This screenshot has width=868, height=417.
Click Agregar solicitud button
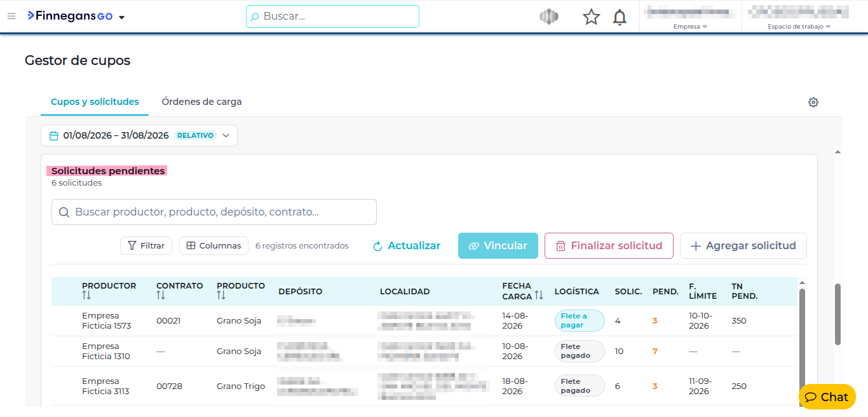coord(743,245)
